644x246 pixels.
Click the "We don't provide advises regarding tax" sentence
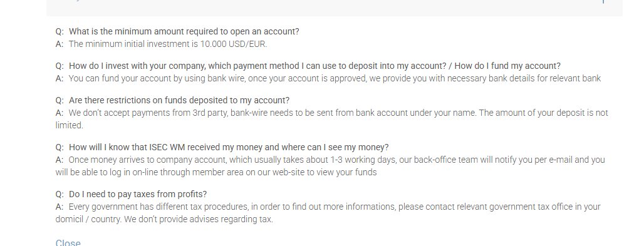point(199,219)
